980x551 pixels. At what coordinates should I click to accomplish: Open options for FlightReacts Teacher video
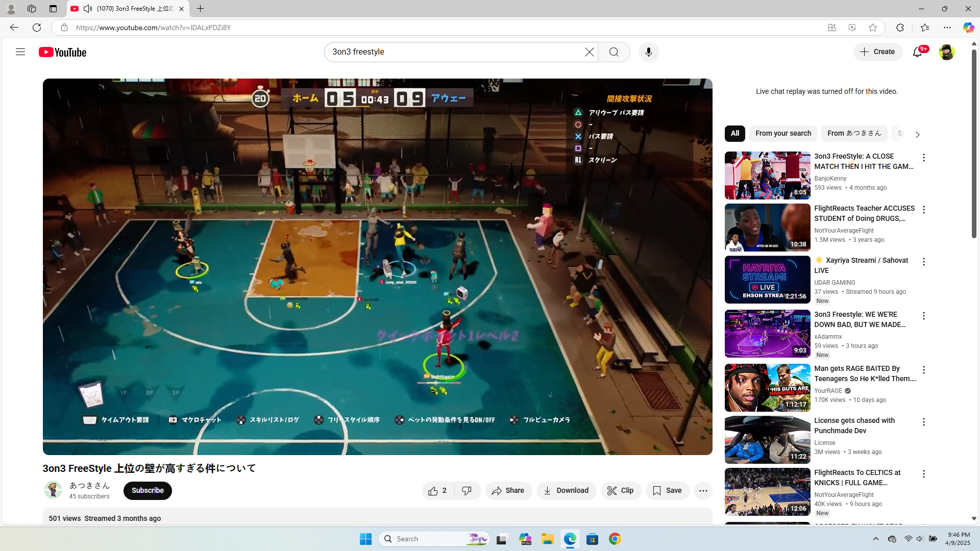(924, 210)
